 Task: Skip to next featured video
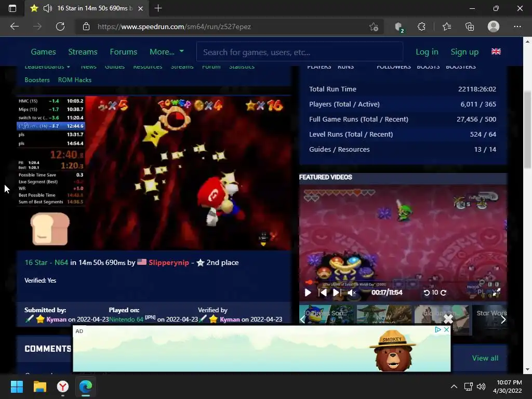click(x=336, y=292)
